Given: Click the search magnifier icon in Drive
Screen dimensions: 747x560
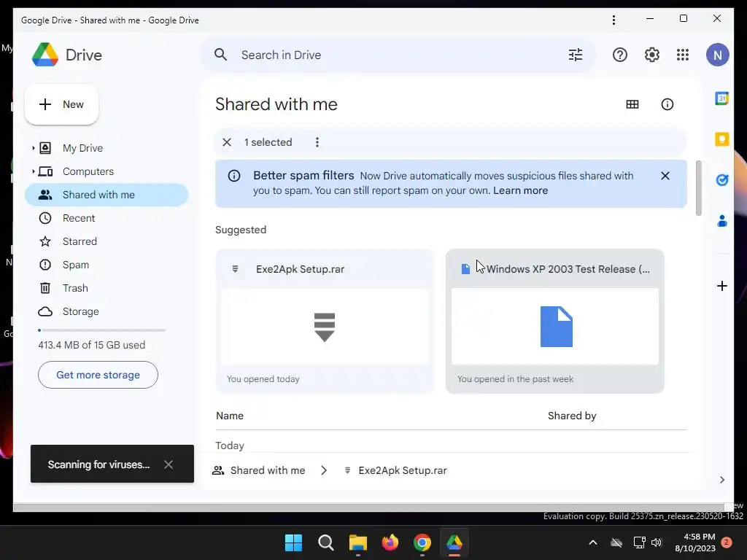Looking at the screenshot, I should point(220,54).
